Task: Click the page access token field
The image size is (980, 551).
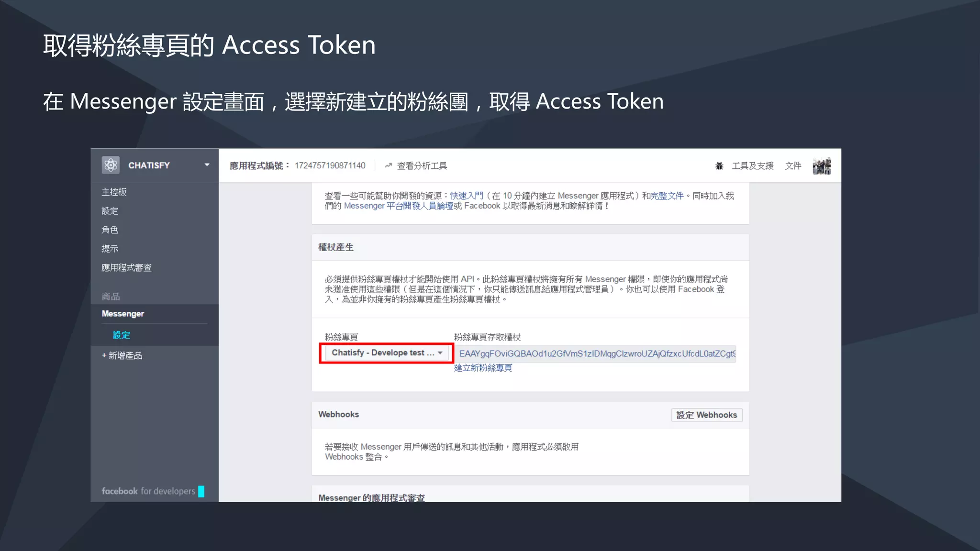Action: pyautogui.click(x=596, y=353)
